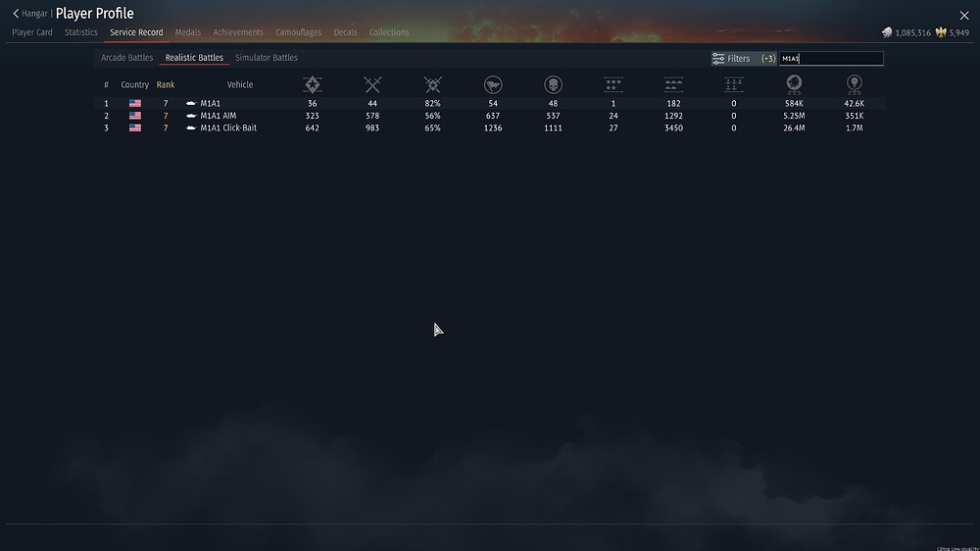This screenshot has width=980, height=551.
Task: Click the 1236 respawns value
Action: (x=493, y=127)
